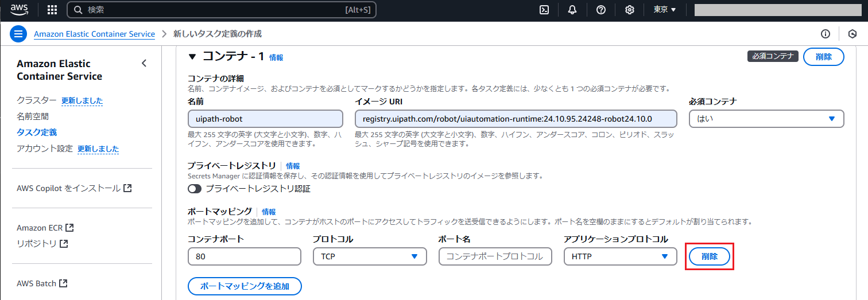
Task: Click the search magnifier icon
Action: pyautogui.click(x=77, y=10)
